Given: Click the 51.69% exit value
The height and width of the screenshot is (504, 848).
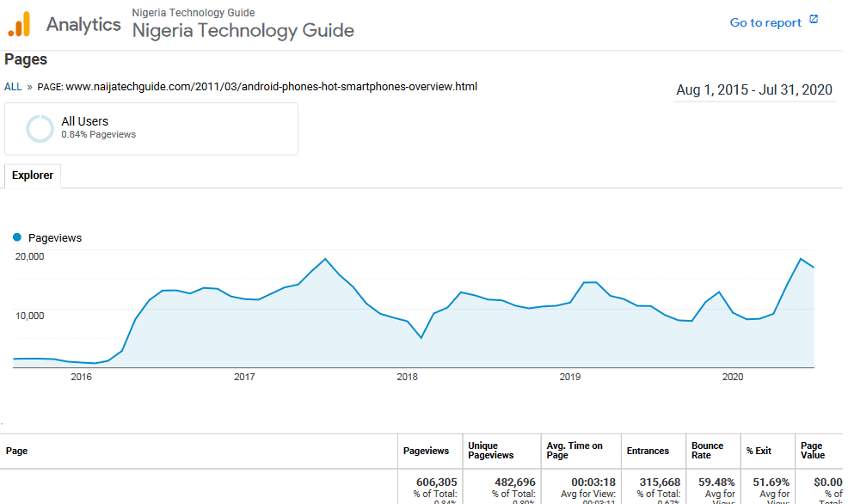Looking at the screenshot, I should point(771,482).
